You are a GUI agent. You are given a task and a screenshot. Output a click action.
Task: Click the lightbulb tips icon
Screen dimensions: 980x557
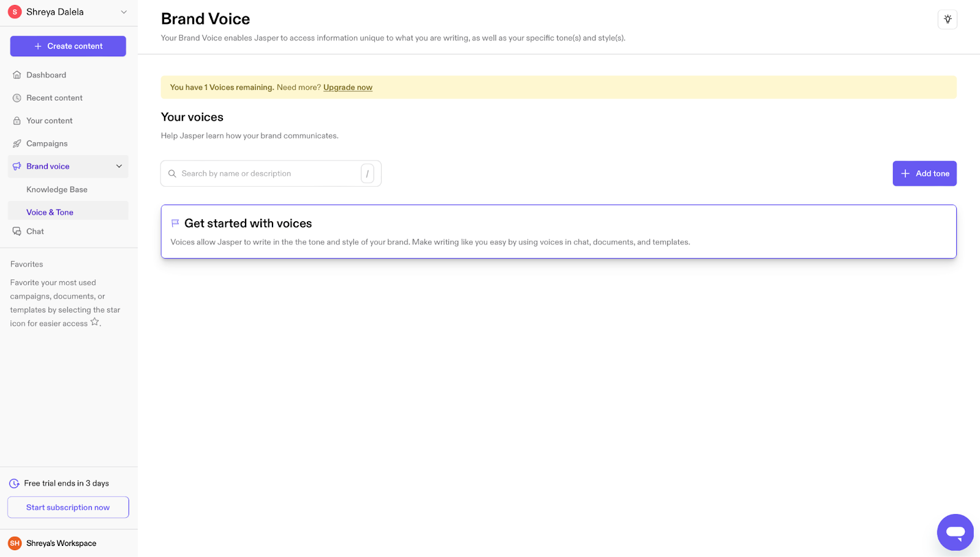(948, 19)
